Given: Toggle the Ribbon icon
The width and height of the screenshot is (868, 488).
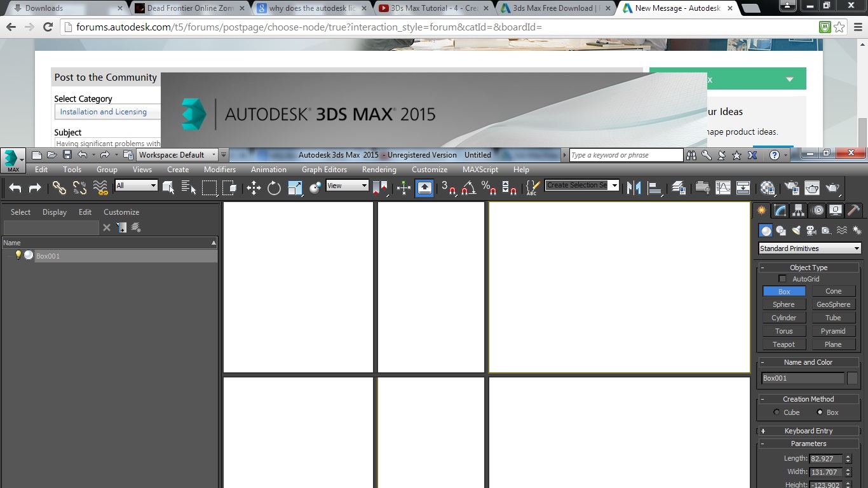Looking at the screenshot, I should pos(702,187).
